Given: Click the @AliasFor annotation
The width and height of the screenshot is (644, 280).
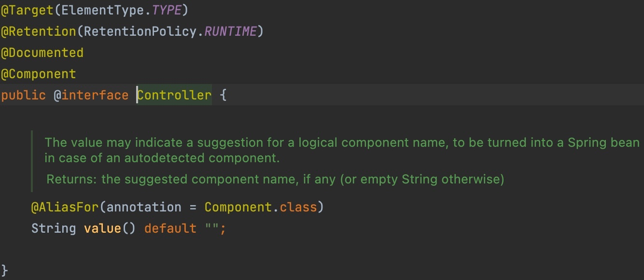Looking at the screenshot, I should coord(65,207).
